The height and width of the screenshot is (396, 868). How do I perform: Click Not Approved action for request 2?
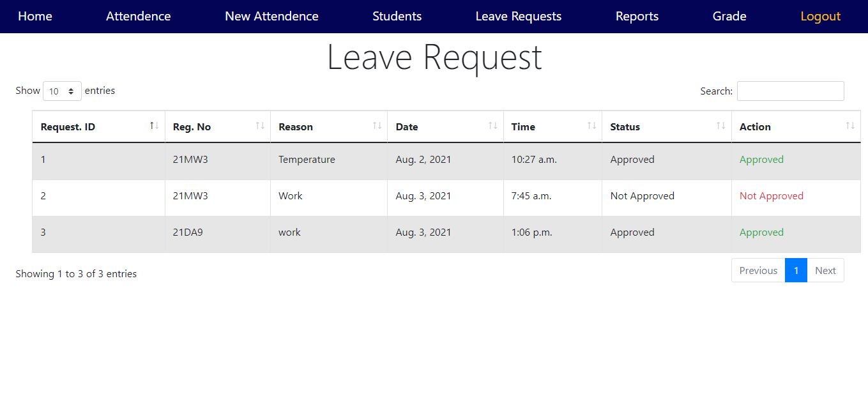771,196
